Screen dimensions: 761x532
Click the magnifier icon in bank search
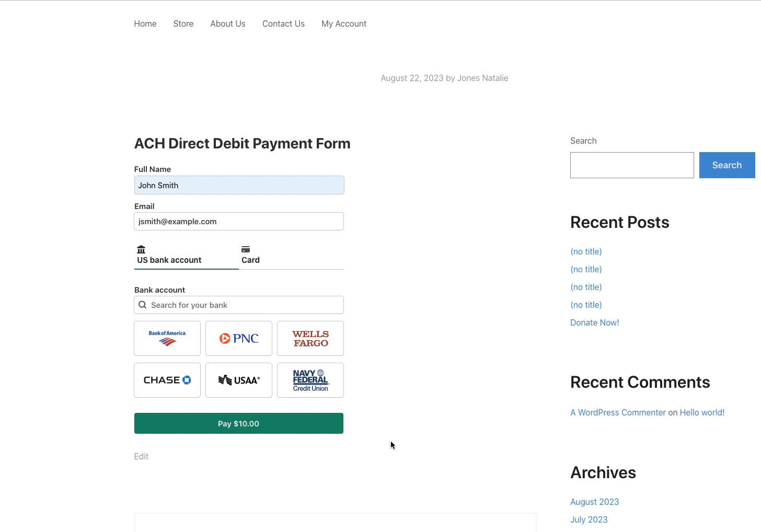pos(142,305)
